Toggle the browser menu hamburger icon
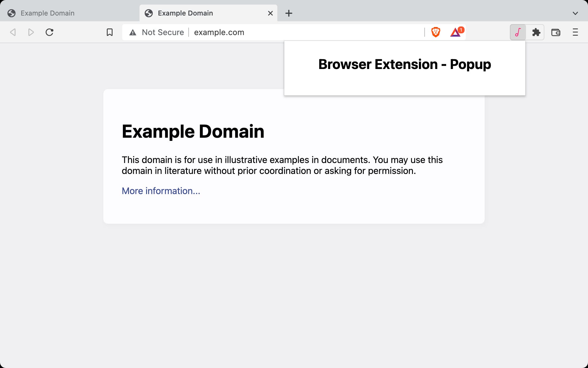 (575, 32)
